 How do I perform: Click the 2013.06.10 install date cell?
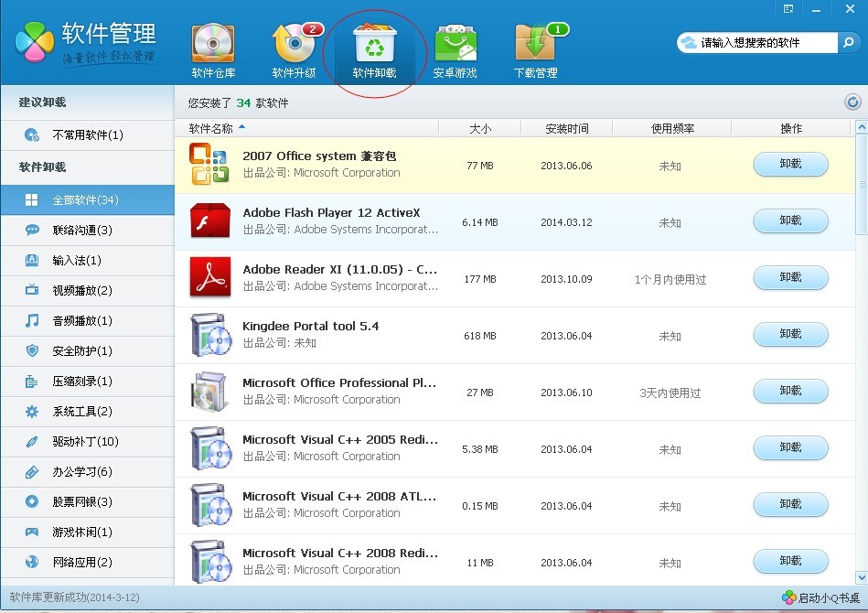tap(566, 393)
